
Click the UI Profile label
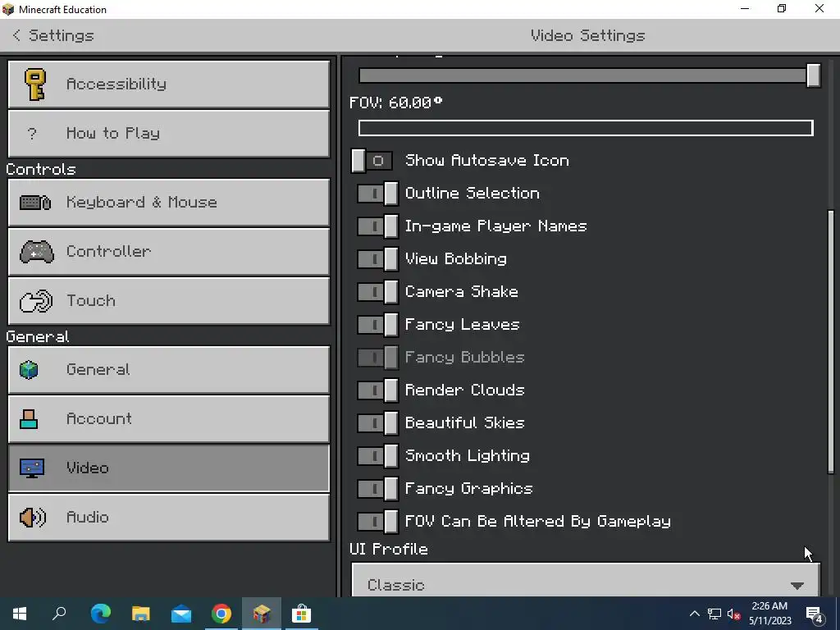(389, 549)
